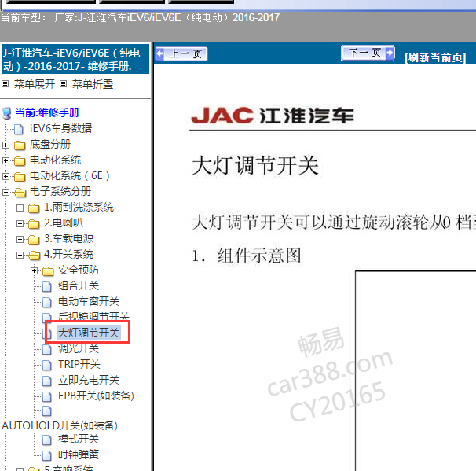Expand the 安全预防 subfolder

pos(34,270)
